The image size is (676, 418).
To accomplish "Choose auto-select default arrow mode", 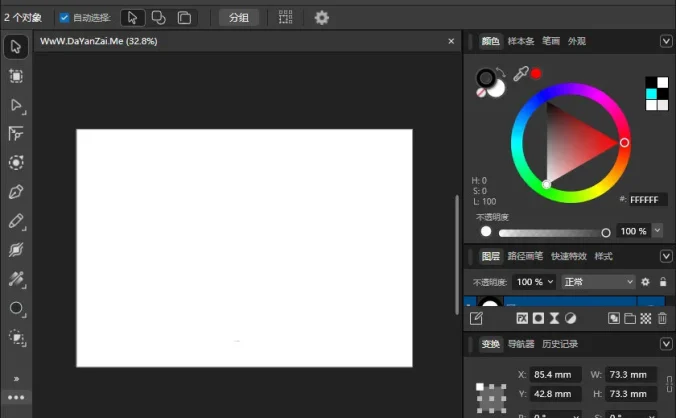I will [x=132, y=18].
